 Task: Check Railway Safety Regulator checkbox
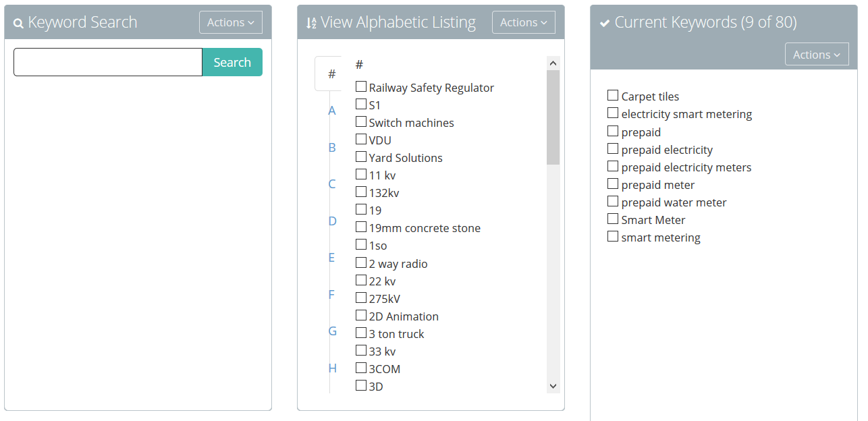(x=361, y=87)
